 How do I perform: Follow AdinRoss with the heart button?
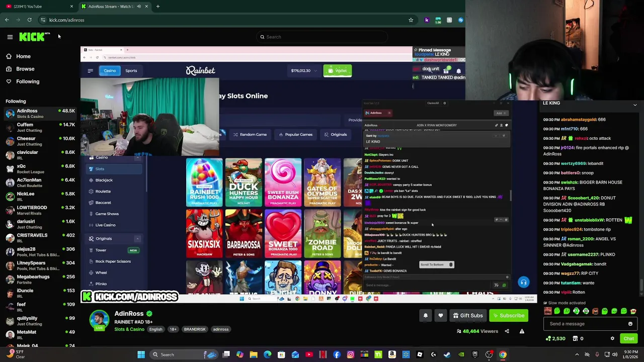point(440,316)
